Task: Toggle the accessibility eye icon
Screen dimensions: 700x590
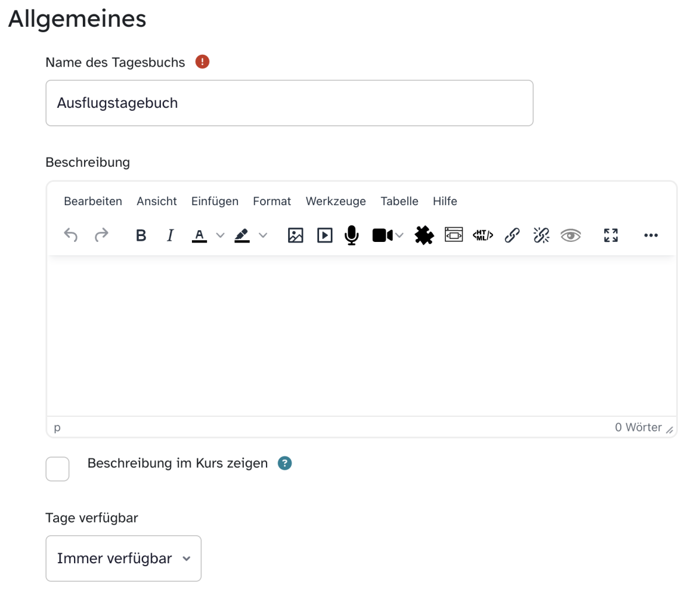Action: pyautogui.click(x=570, y=235)
